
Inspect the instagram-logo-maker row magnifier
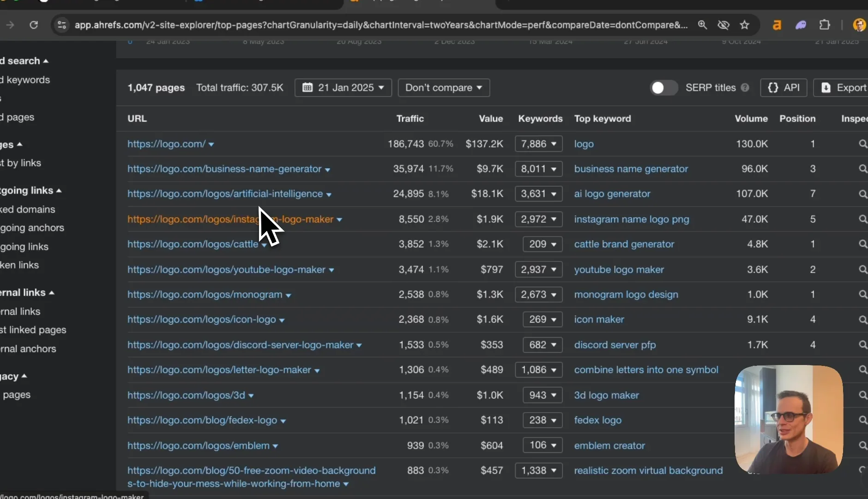coord(862,219)
